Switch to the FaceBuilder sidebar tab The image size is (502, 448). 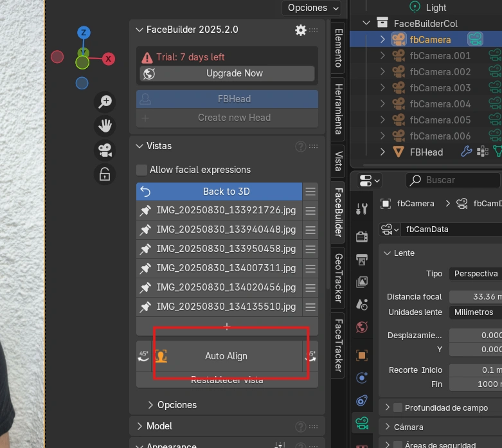coord(338,212)
